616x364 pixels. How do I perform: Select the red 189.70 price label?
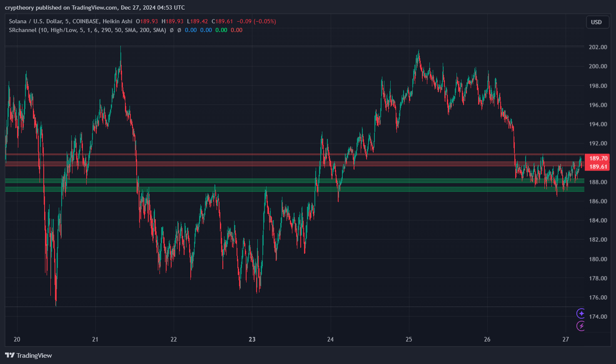[x=598, y=158]
